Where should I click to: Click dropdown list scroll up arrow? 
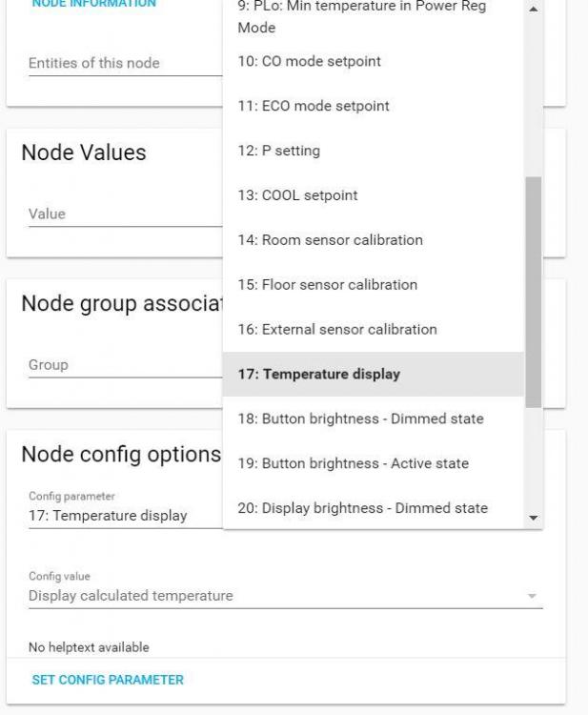[x=533, y=9]
